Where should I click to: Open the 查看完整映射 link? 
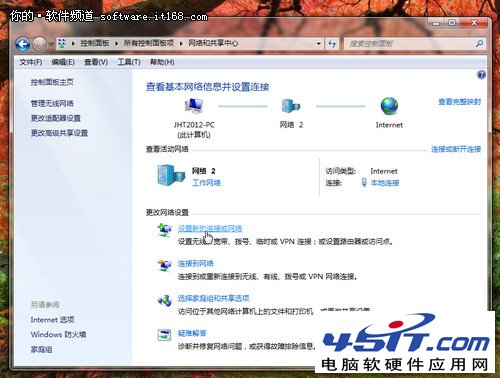[459, 102]
